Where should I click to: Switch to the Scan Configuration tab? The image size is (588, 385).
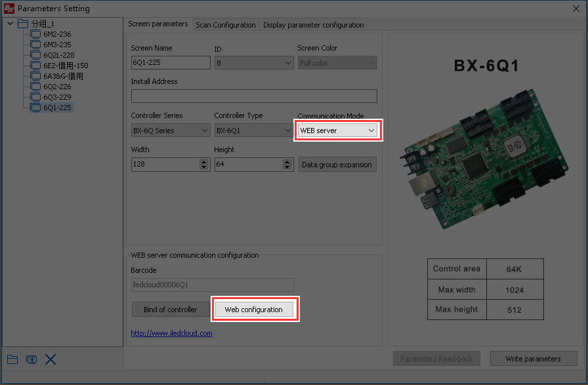[x=225, y=25]
